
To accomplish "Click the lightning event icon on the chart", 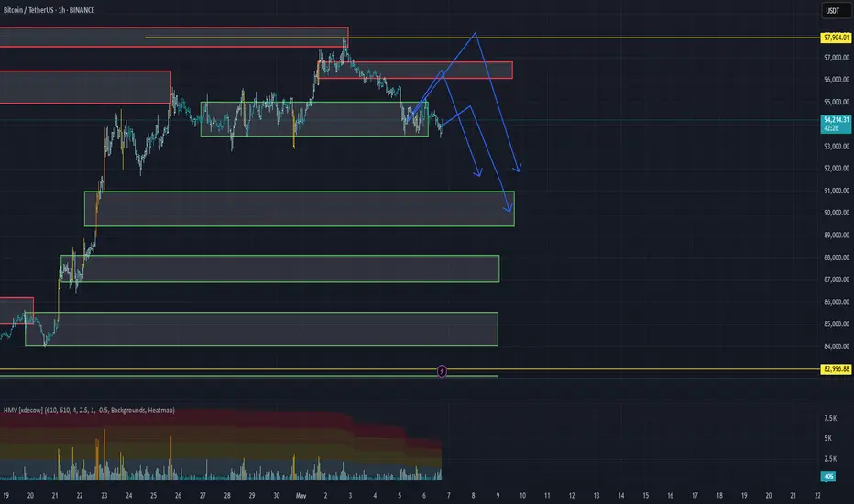I will 442,372.
